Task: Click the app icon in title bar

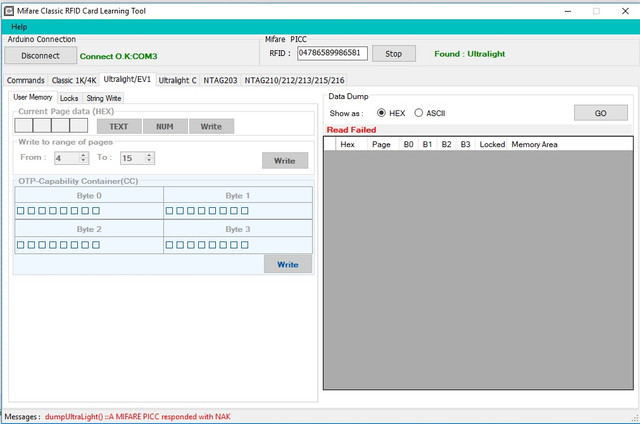Action: tap(9, 11)
